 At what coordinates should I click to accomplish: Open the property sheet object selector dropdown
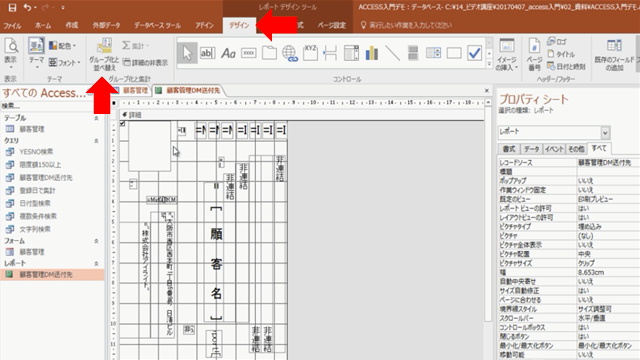(605, 132)
